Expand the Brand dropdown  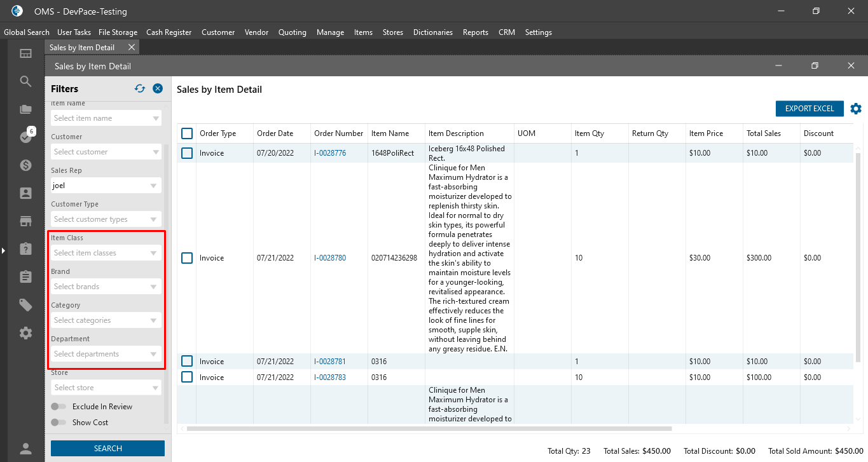(x=106, y=287)
